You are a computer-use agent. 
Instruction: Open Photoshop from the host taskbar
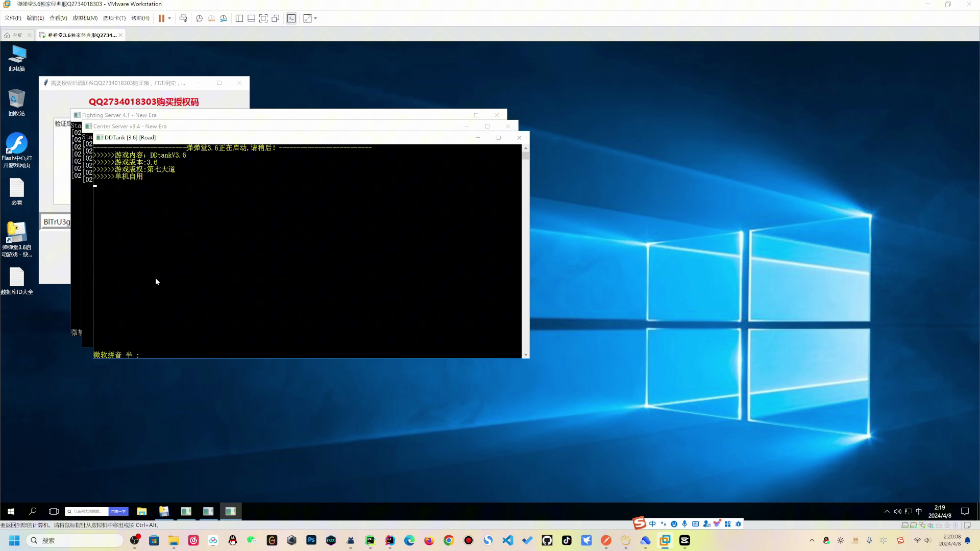click(311, 540)
